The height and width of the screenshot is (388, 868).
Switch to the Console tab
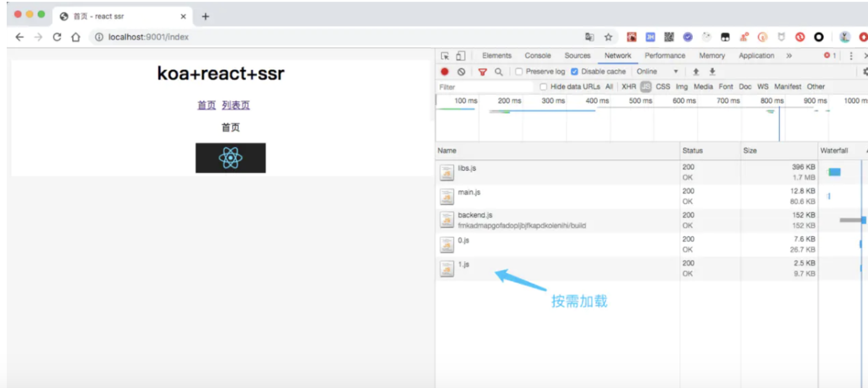coord(537,56)
